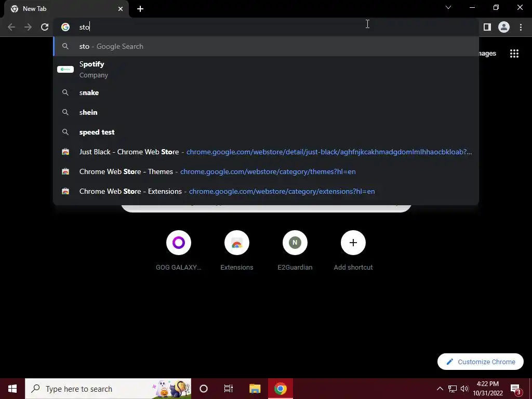
Task: Choose 'sto - Google Search' suggestion
Action: point(266,46)
